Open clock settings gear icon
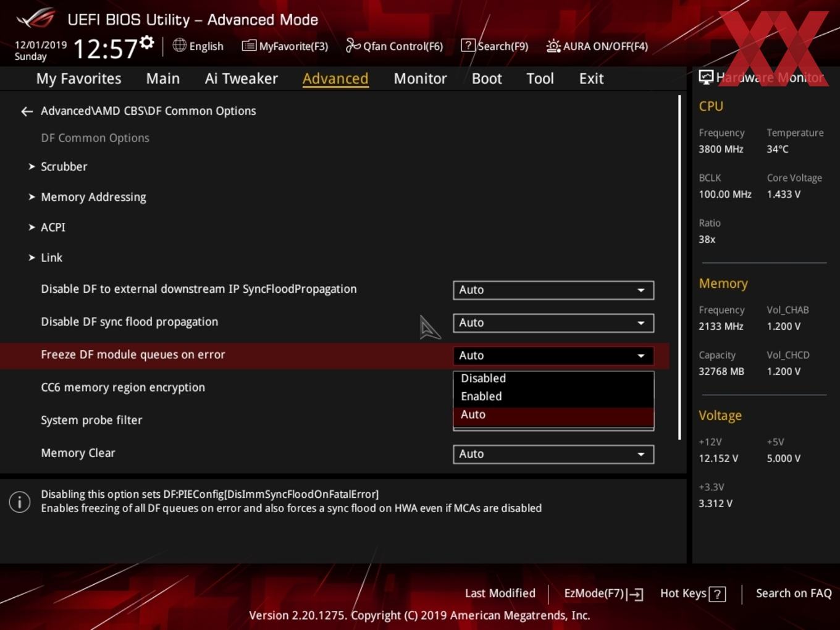The height and width of the screenshot is (630, 840). click(146, 42)
